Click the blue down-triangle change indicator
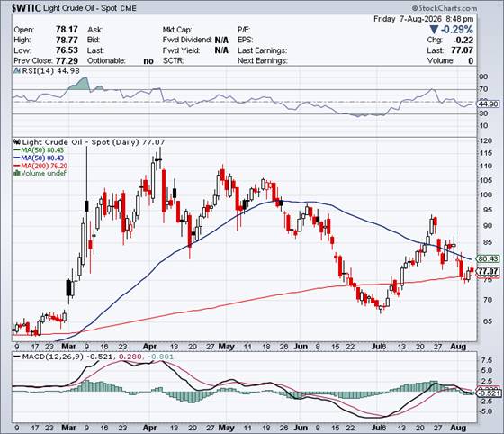 [x=434, y=30]
